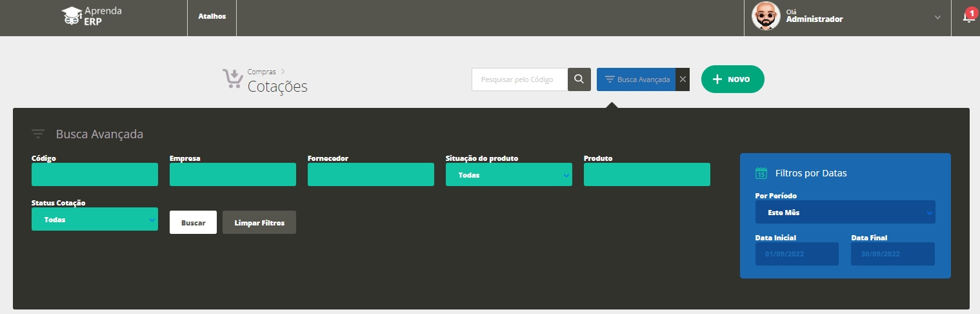Expand the Administrator user menu chevron
Screen dimensions: 980x314
(937, 17)
